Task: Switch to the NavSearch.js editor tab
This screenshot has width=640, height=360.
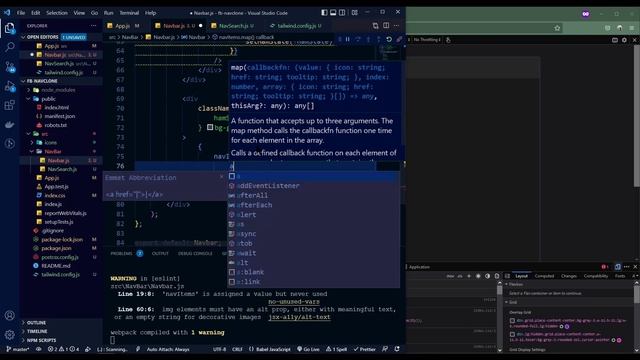Action: pyautogui.click(x=233, y=26)
